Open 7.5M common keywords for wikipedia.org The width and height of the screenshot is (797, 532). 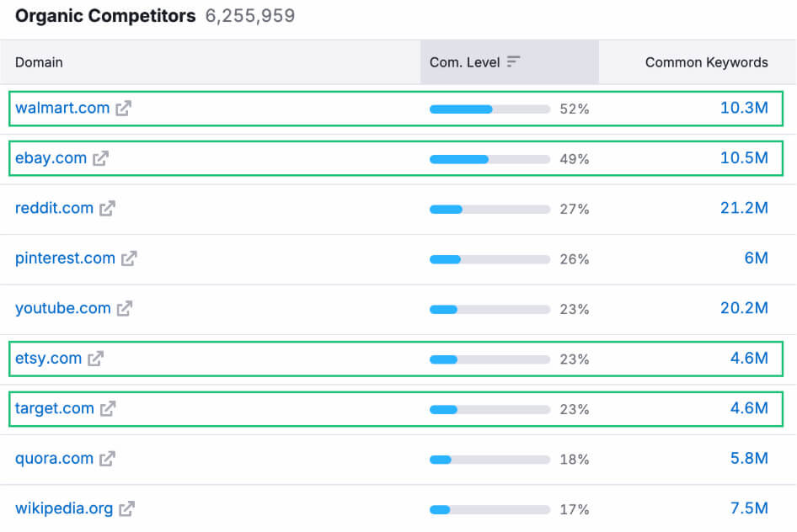(749, 508)
